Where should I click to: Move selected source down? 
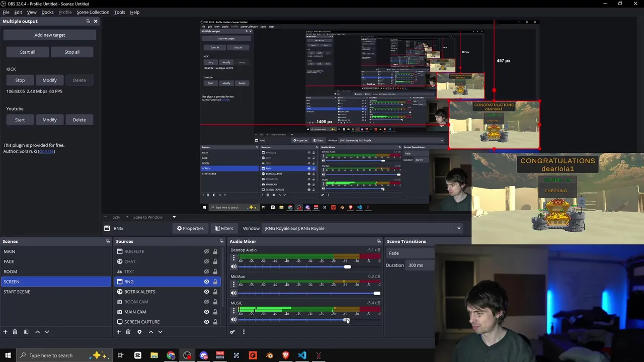[x=160, y=332]
